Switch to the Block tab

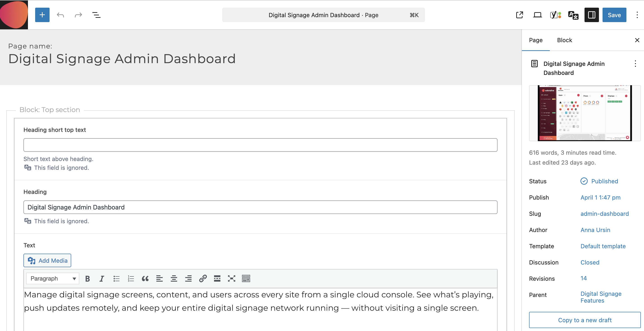[x=564, y=40]
